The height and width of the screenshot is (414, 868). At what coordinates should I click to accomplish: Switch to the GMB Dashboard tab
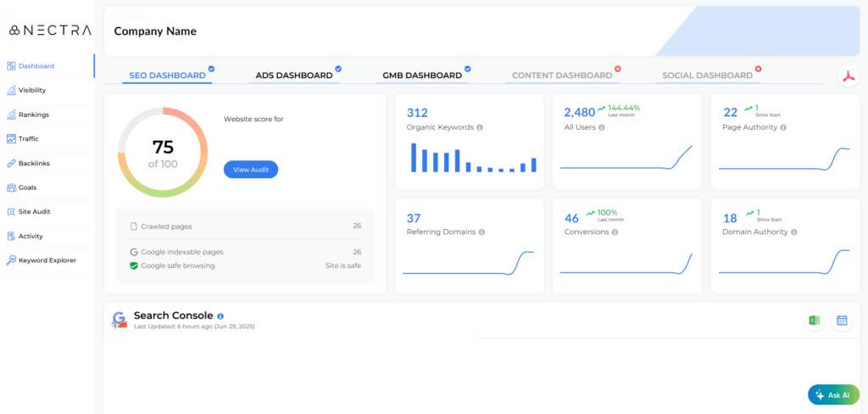[x=422, y=76]
